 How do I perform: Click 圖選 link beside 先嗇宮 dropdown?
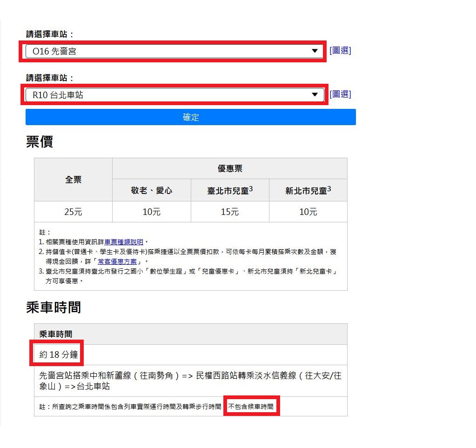point(340,51)
